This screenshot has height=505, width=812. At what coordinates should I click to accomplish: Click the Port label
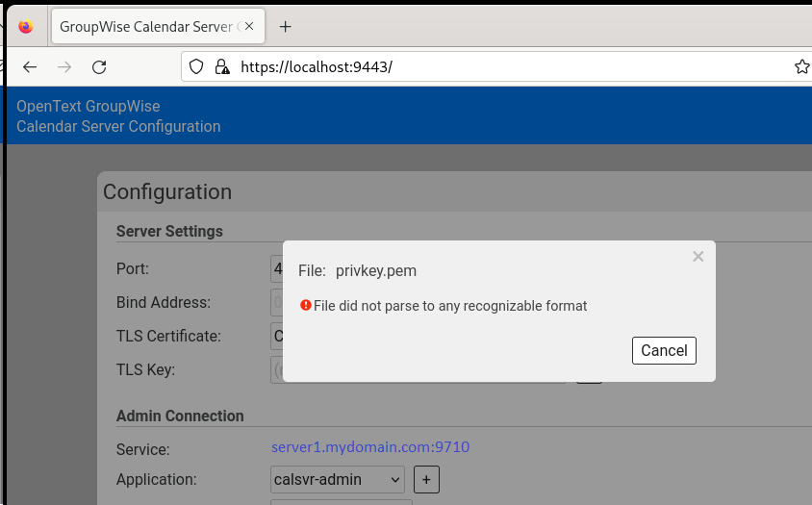point(133,268)
